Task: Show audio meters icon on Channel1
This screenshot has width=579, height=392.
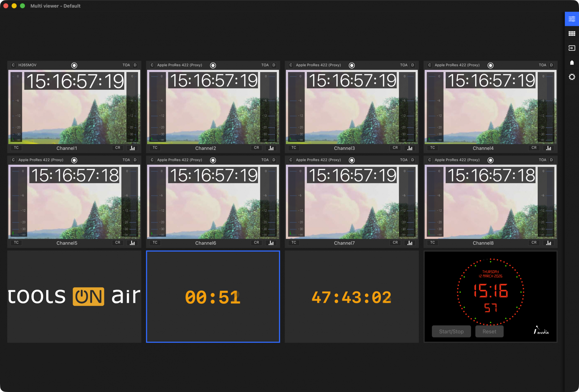Action: [132, 148]
